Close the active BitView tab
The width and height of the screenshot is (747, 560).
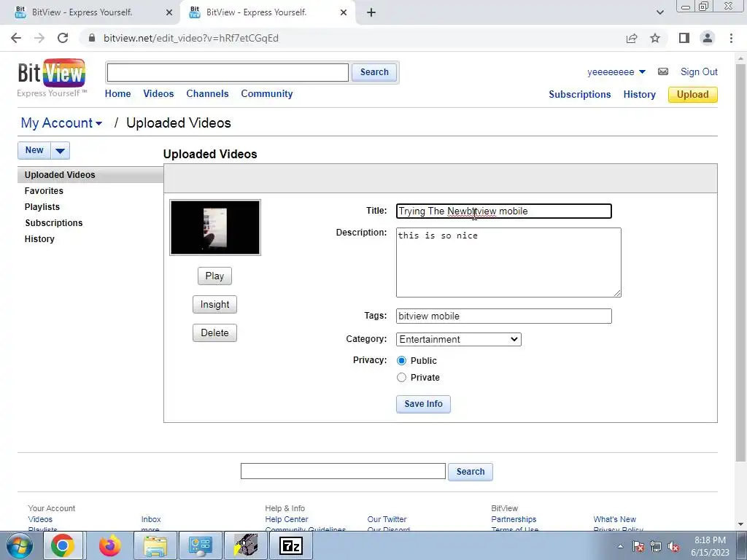point(344,12)
